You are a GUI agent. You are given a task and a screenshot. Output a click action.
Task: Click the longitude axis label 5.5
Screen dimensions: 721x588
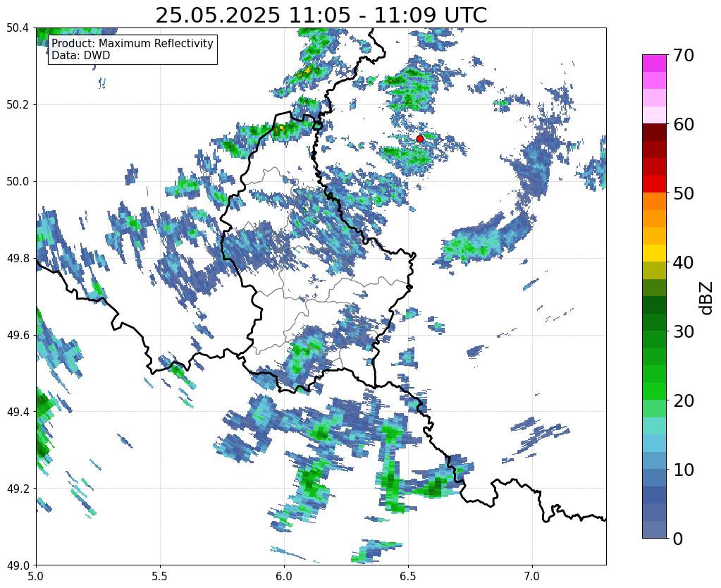tap(160, 575)
